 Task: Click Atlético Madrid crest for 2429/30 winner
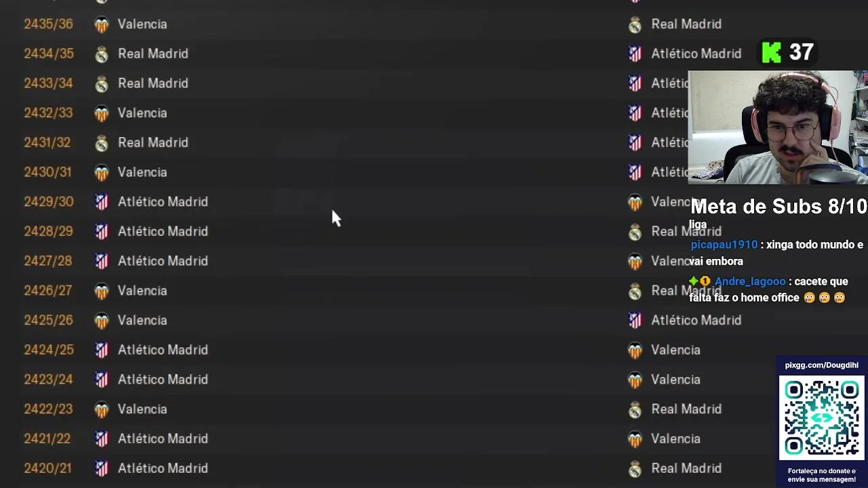[102, 202]
